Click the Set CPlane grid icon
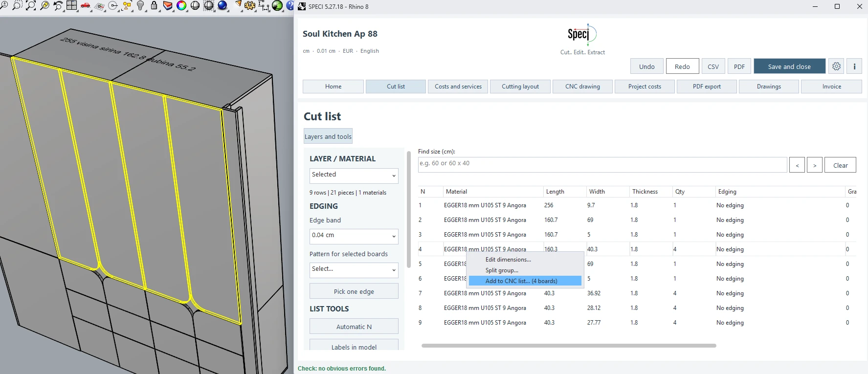Viewport: 868px width, 374px height. (99, 5)
